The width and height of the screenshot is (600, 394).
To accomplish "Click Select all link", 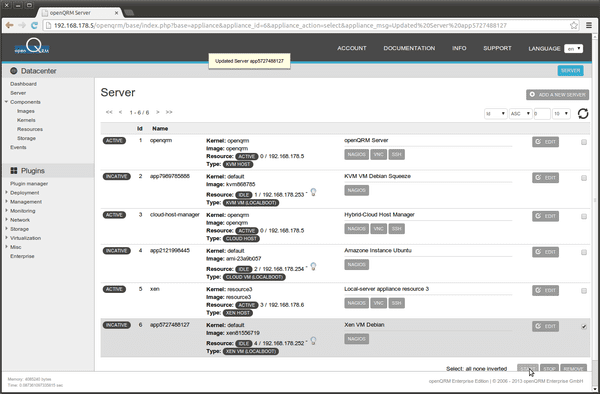I will pos(468,369).
